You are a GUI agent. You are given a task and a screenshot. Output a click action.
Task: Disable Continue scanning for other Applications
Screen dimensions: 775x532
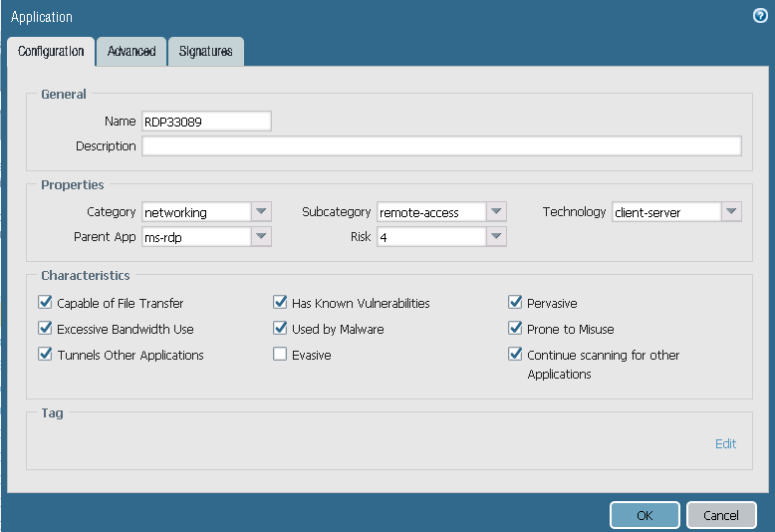pyautogui.click(x=515, y=355)
